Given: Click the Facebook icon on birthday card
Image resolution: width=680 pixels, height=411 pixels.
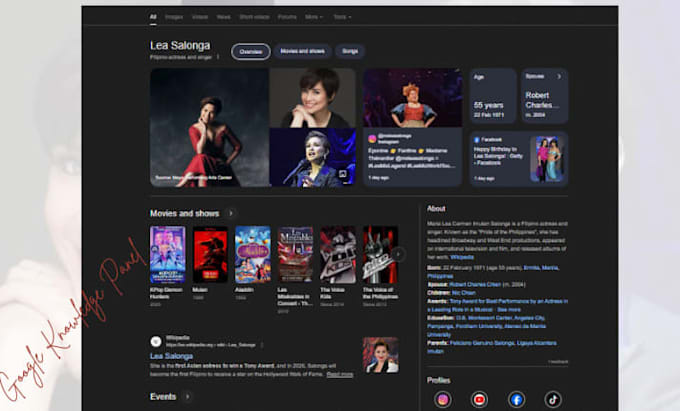Looking at the screenshot, I should click(477, 140).
